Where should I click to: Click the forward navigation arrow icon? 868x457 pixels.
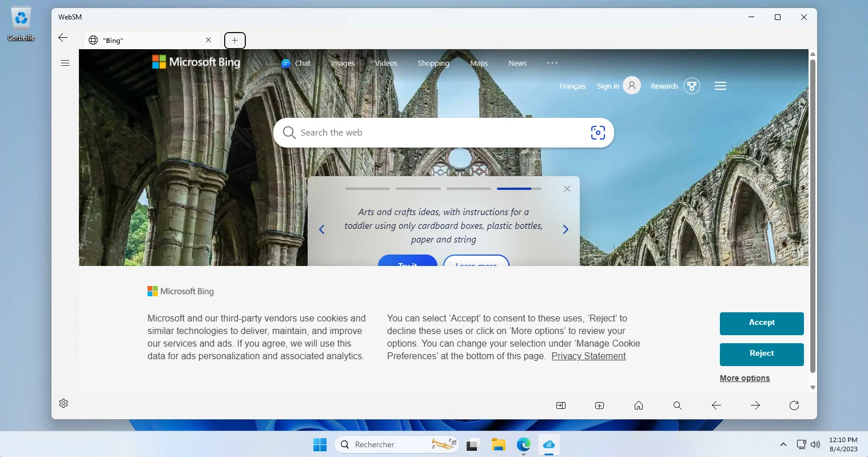coord(755,405)
